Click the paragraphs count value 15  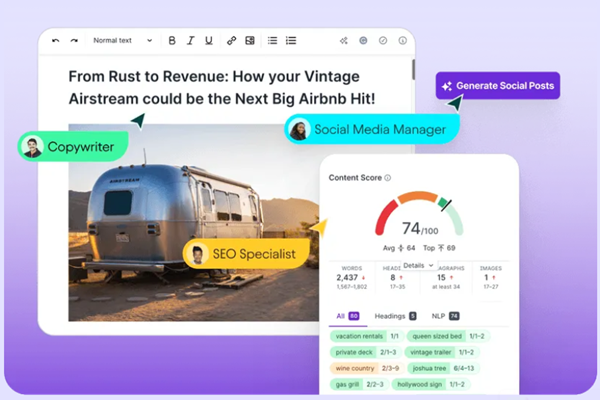pos(442,278)
